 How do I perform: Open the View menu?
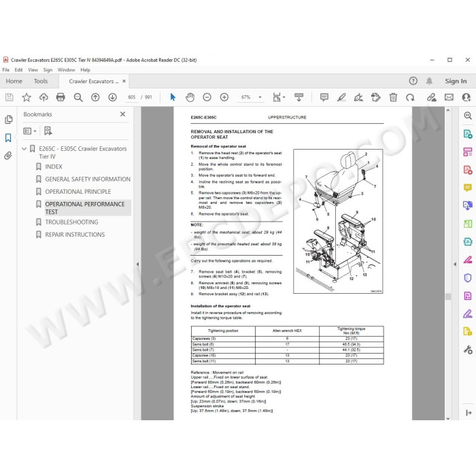coord(33,70)
